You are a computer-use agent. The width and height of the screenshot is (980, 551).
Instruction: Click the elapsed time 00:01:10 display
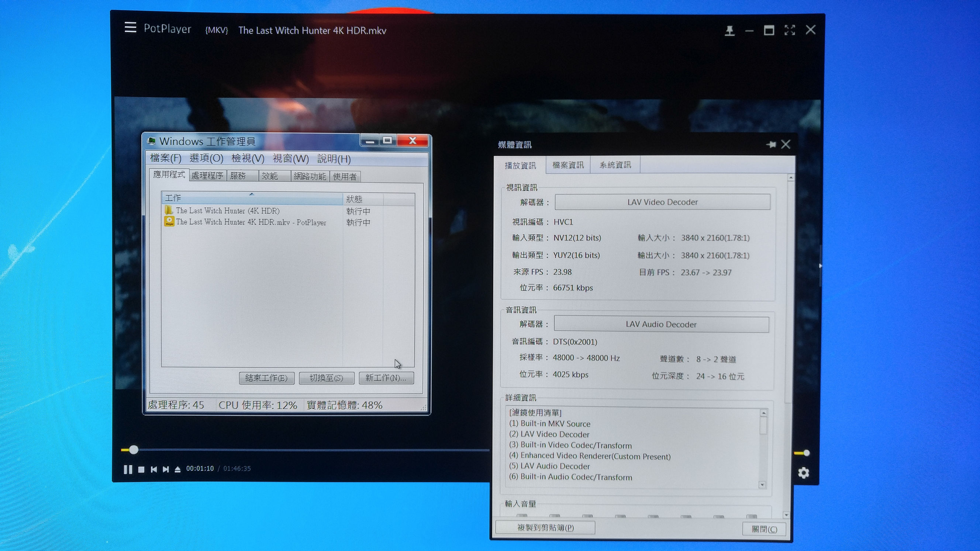click(x=200, y=468)
